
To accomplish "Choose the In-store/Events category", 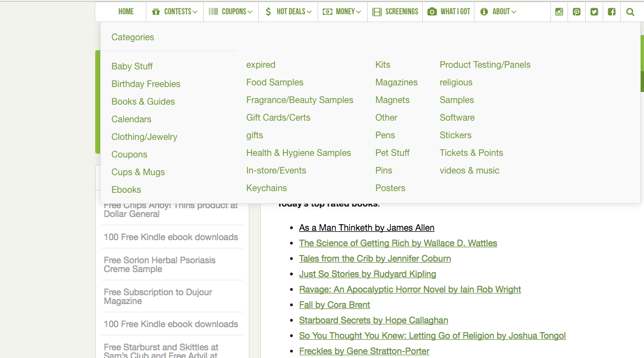I will (276, 171).
